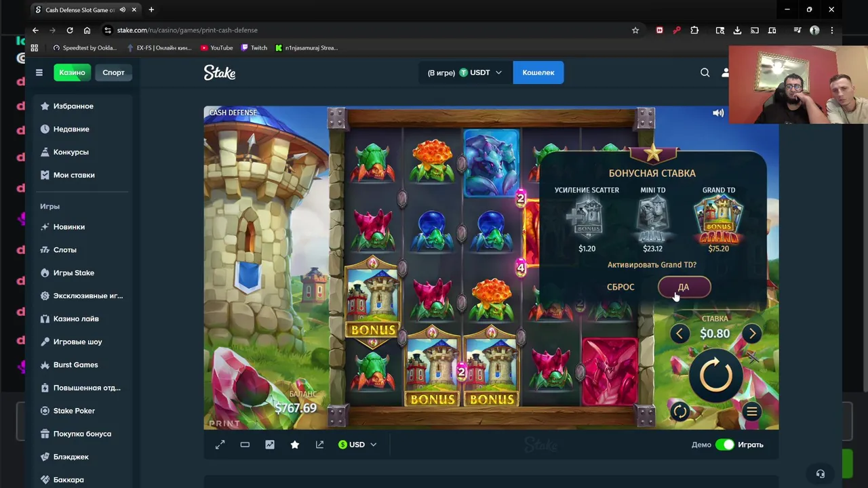Open live stats chart icon
Screen dimensions: 868x488
(270, 445)
